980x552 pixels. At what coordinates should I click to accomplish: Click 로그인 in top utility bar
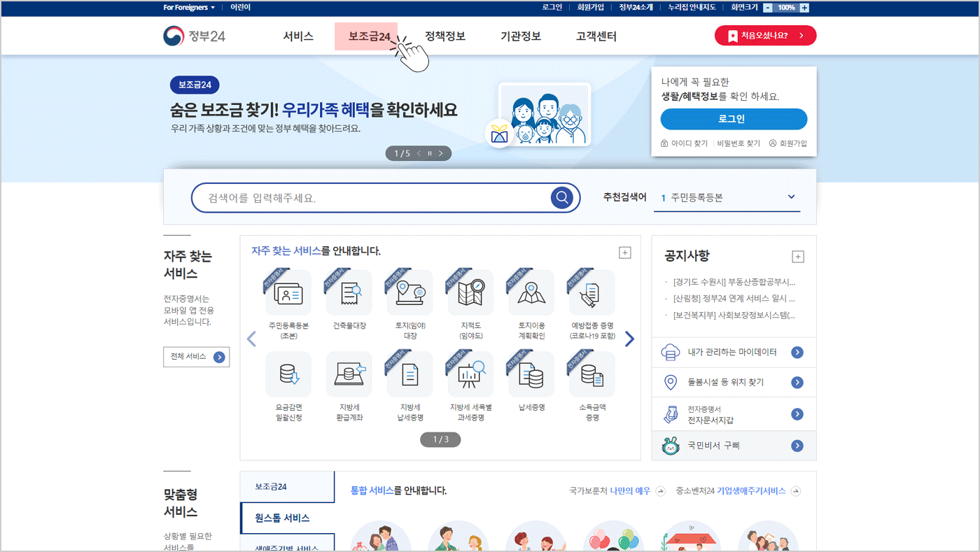tap(552, 8)
